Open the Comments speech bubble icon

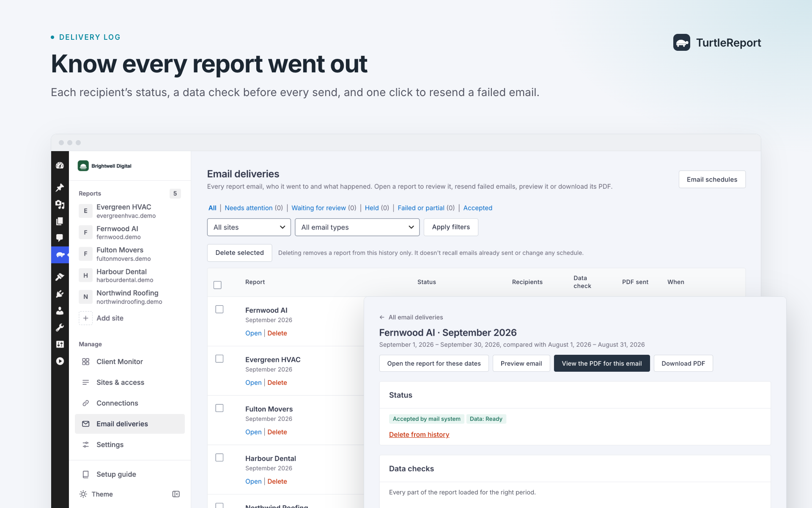[x=60, y=238]
